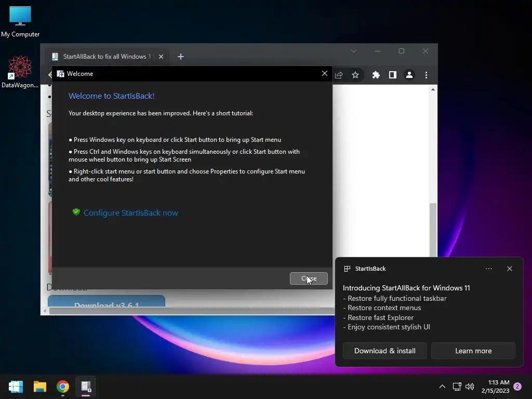
Task: Bookmark this page with star icon
Action: tap(355, 75)
